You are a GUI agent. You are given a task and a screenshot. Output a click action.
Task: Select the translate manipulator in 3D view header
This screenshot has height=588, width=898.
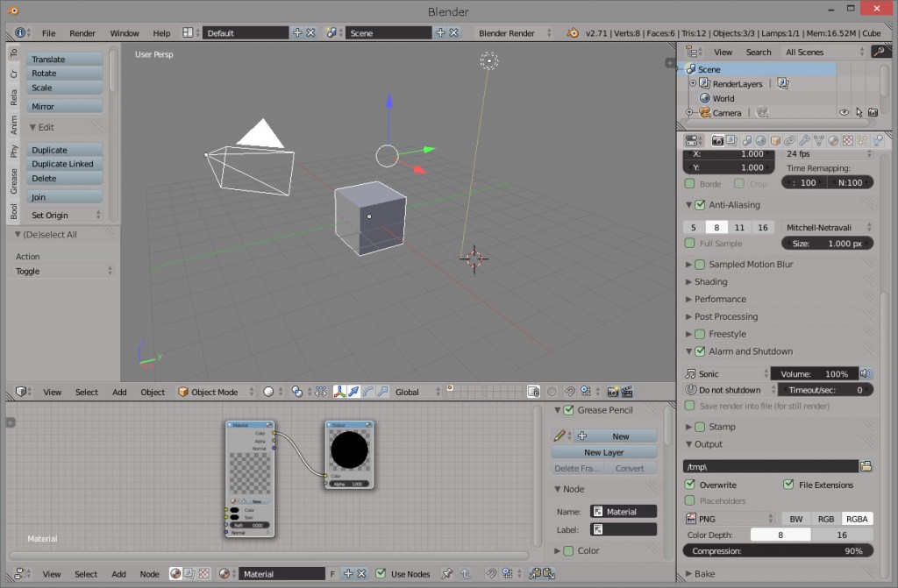click(x=354, y=392)
